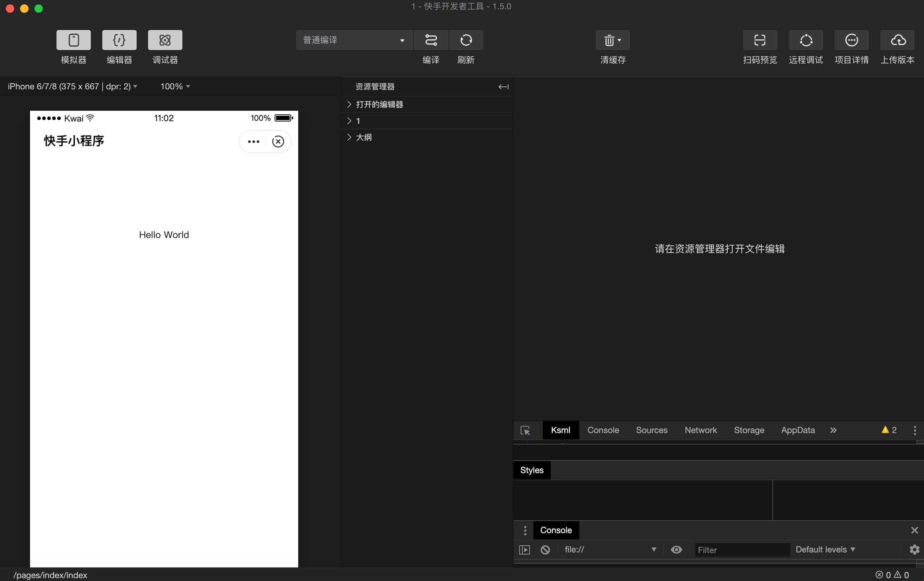Viewport: 924px width, 581px height.
Task: Open devtools three-dot customize menu
Action: (915, 430)
